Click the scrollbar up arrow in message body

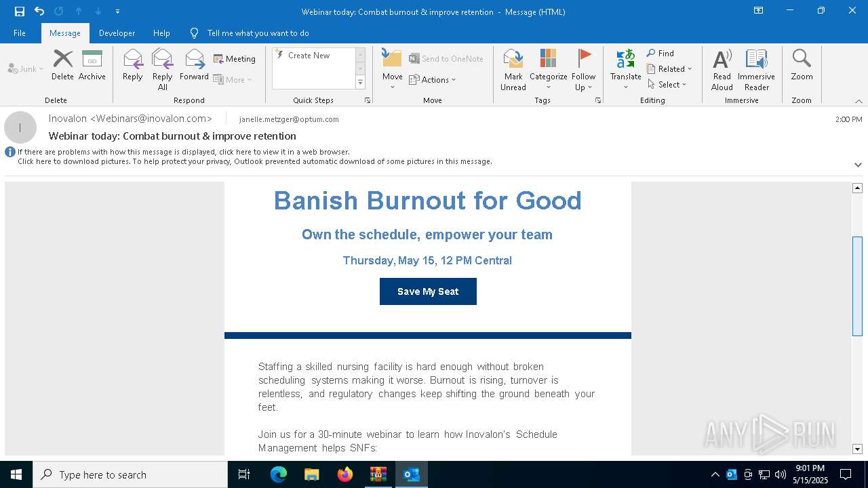[x=857, y=188]
